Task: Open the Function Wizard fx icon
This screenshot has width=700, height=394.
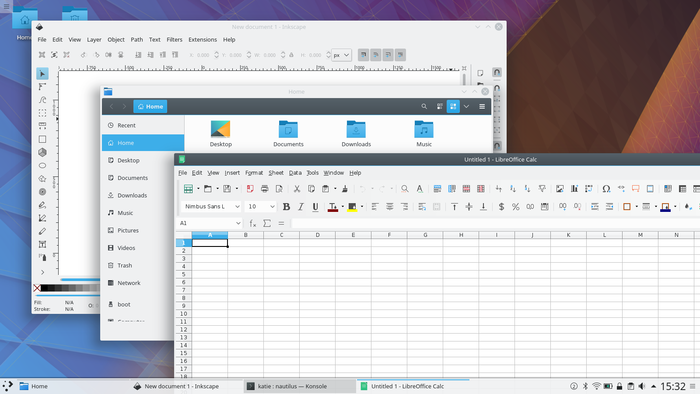Action: pos(253,223)
